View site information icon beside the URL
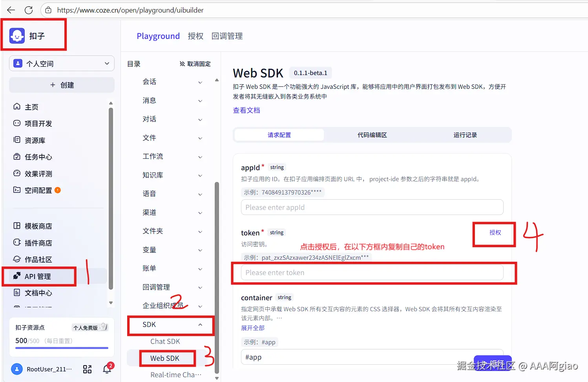Screen dimensions: 588x382 48,10
